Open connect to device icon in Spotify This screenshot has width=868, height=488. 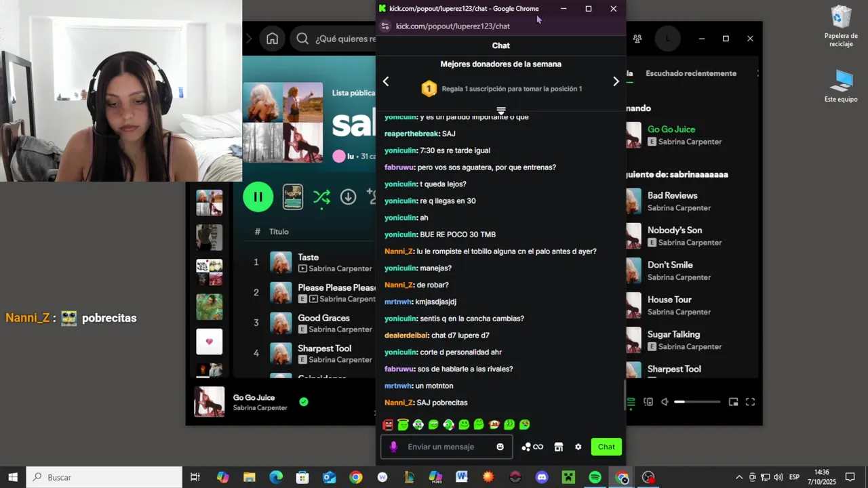pyautogui.click(x=648, y=402)
